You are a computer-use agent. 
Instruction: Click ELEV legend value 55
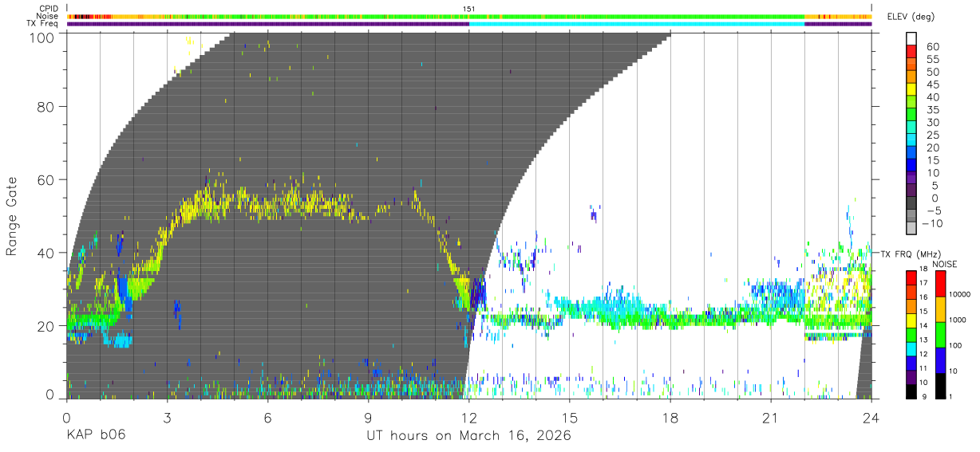point(932,60)
